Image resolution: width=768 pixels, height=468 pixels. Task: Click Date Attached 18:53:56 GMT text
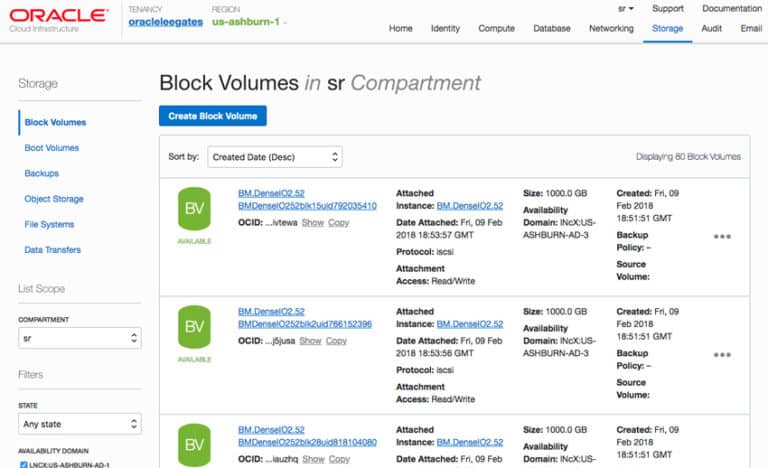449,347
